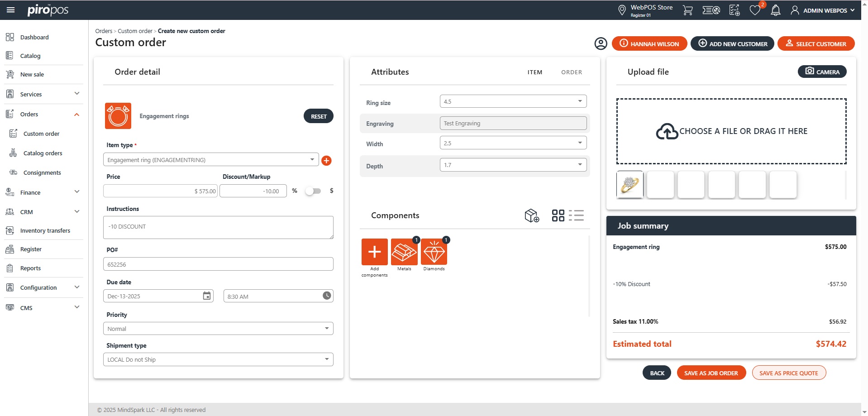Screen dimensions: 868x416
Task: Click orange plus button beside Item type
Action: [326, 161]
